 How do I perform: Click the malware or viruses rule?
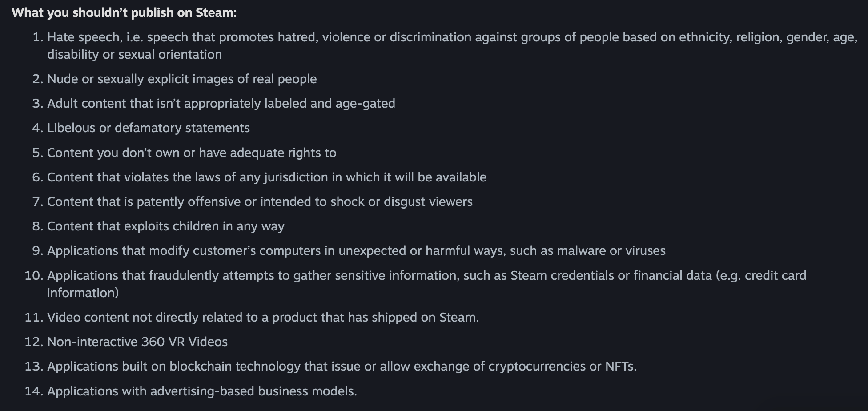(356, 250)
